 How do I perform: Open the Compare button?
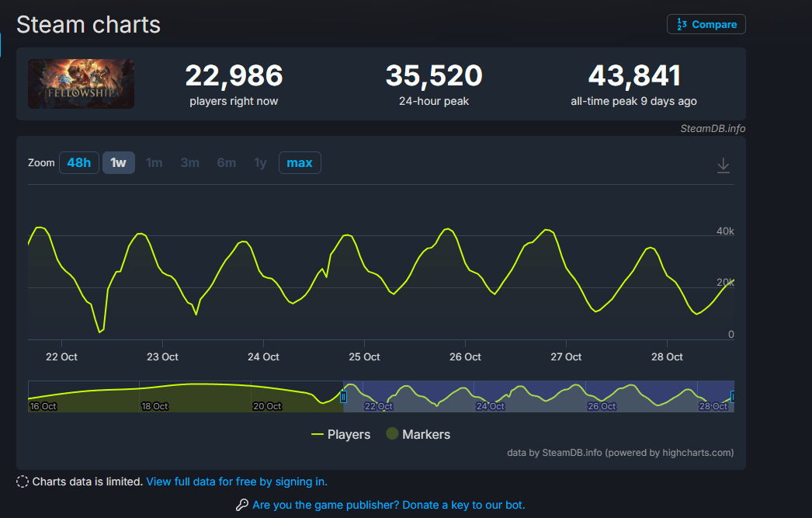(706, 24)
